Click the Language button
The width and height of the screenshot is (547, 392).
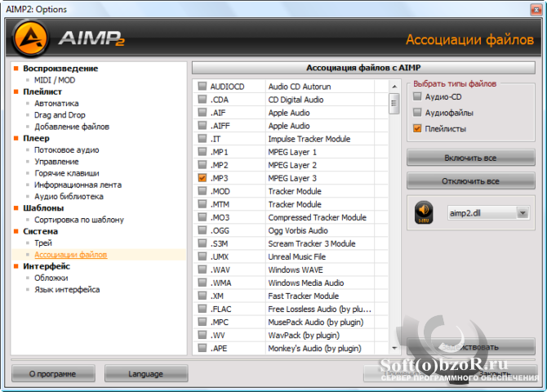146,373
